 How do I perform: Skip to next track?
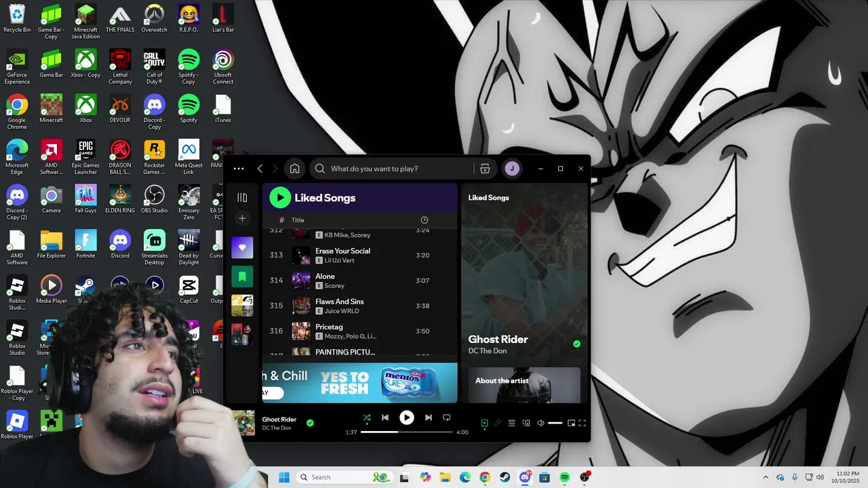[428, 418]
